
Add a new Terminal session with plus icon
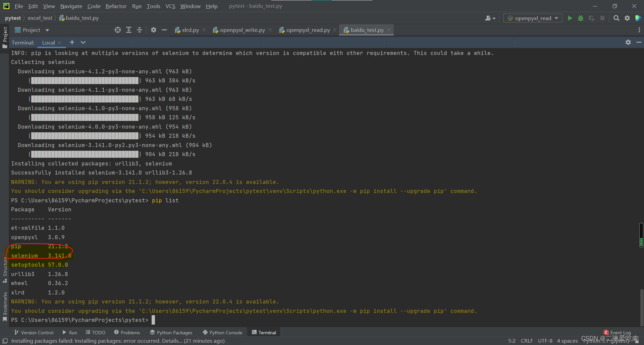72,43
